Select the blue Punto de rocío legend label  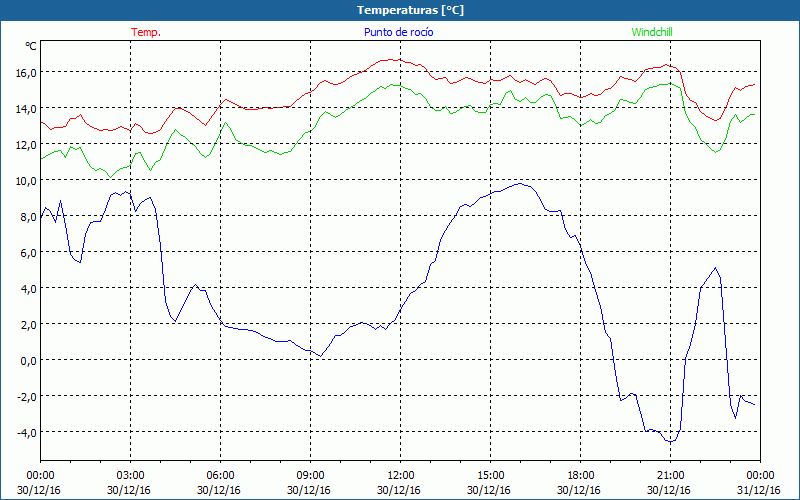398,32
